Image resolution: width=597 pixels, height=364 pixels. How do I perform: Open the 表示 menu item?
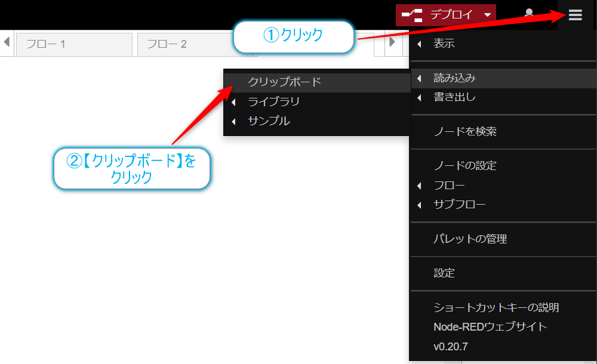(x=503, y=44)
